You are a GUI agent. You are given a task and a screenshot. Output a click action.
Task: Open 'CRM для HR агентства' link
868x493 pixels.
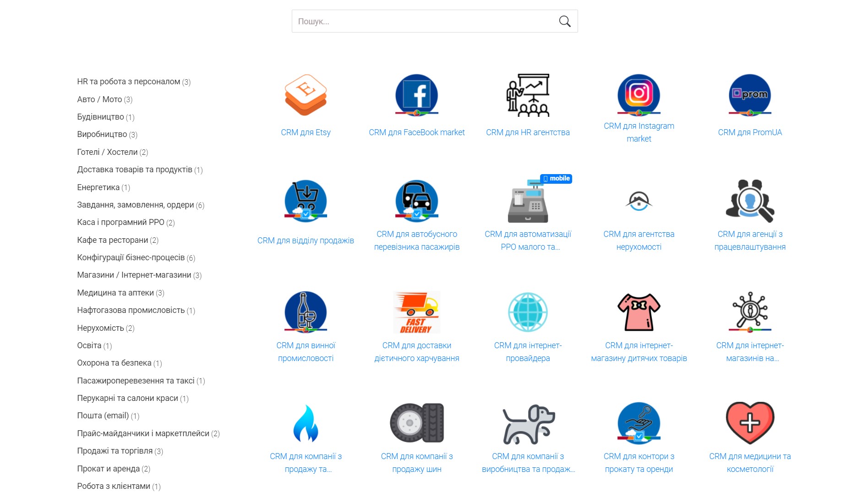528,132
